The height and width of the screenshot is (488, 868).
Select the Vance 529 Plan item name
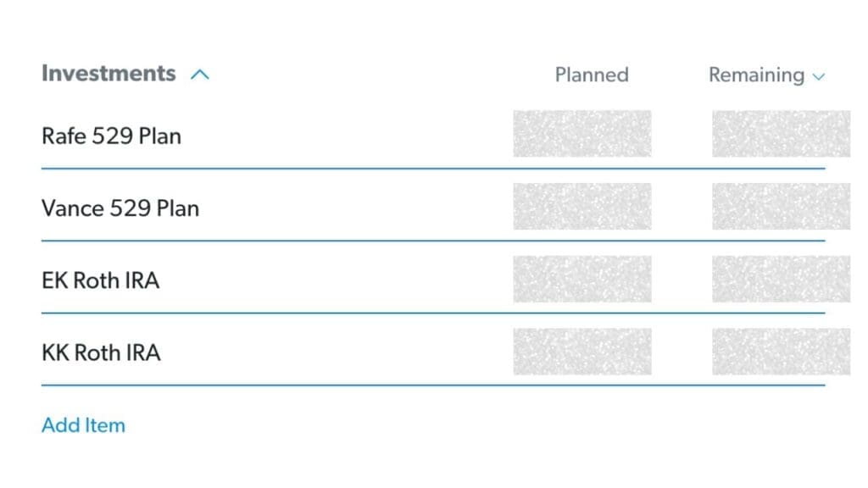[x=120, y=208]
